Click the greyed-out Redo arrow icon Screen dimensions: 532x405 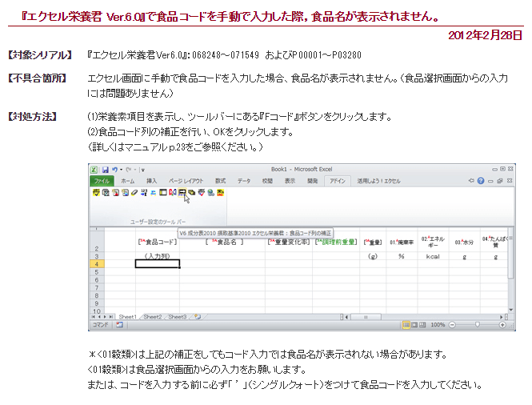tap(129, 170)
